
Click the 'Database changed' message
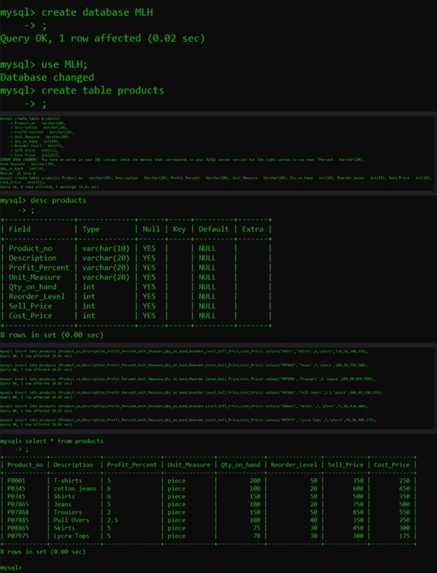[47, 77]
